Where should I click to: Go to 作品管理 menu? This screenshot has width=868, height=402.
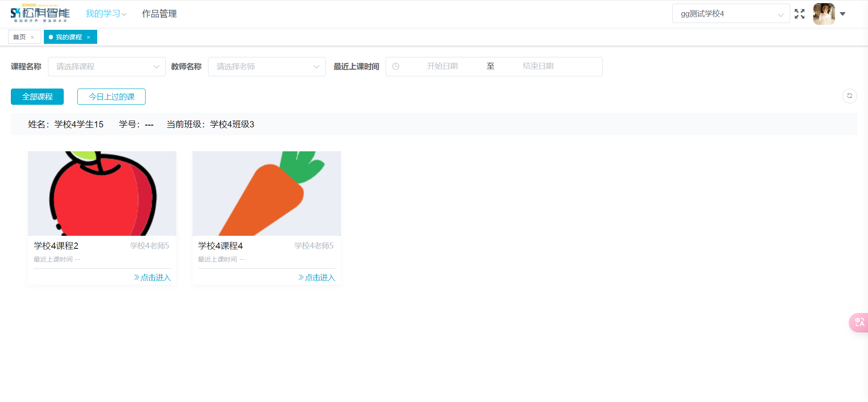pos(159,14)
